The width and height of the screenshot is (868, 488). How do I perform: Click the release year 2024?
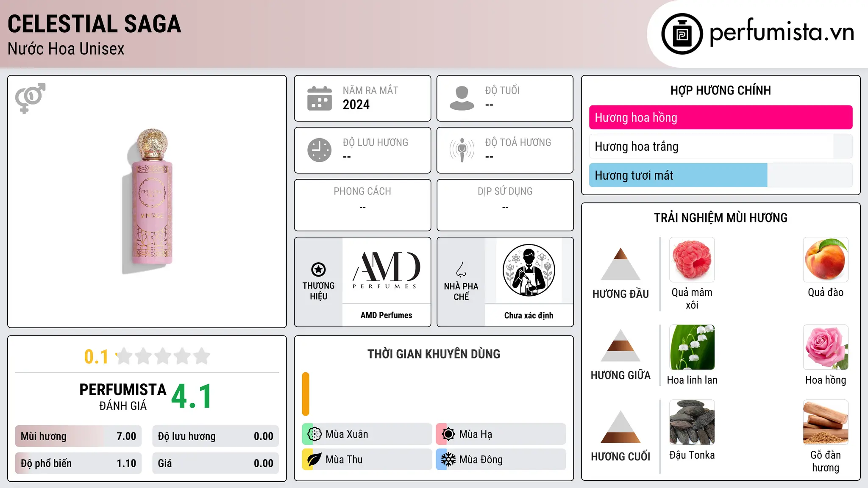coord(356,105)
